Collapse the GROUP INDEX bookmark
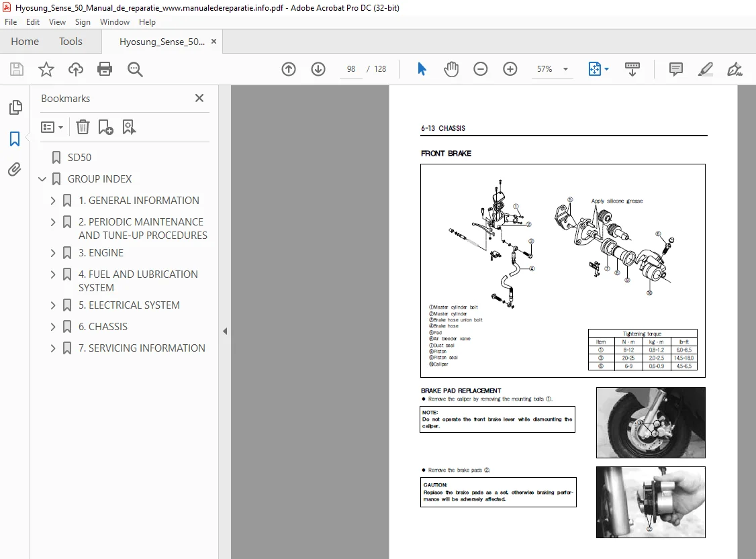The width and height of the screenshot is (756, 559). (x=42, y=179)
